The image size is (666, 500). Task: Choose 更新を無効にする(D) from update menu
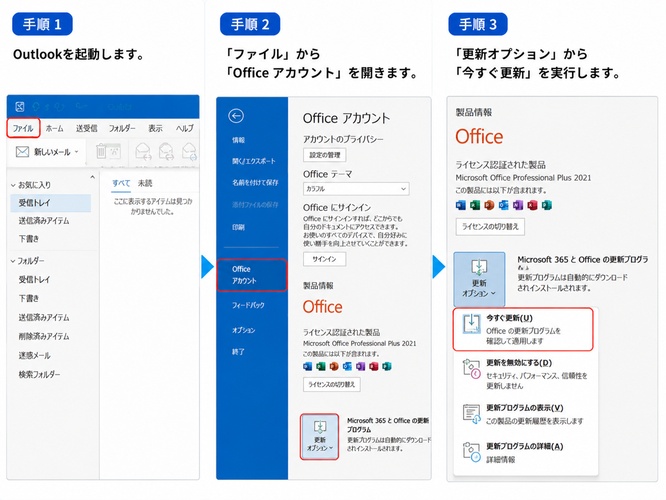(x=525, y=374)
